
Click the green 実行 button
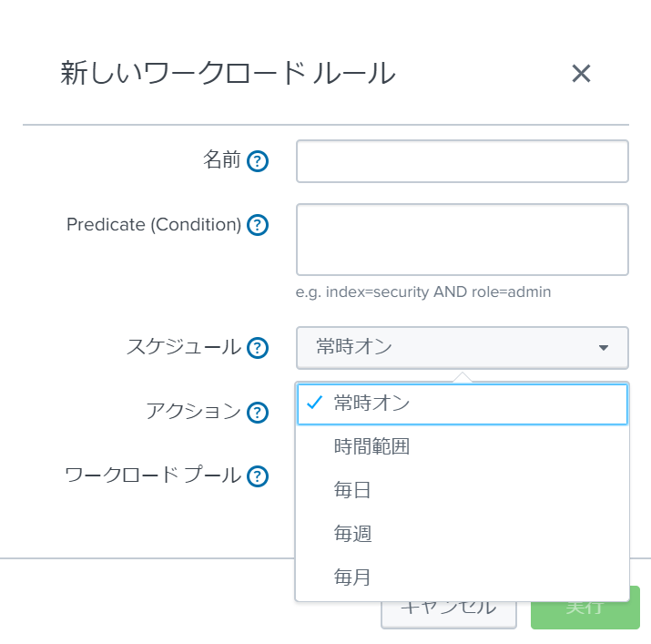585,614
